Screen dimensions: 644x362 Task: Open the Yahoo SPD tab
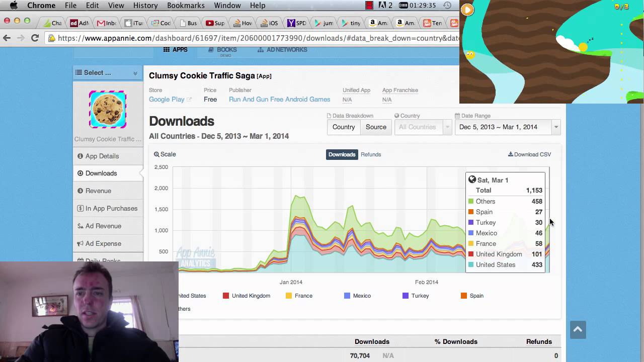coord(297,23)
